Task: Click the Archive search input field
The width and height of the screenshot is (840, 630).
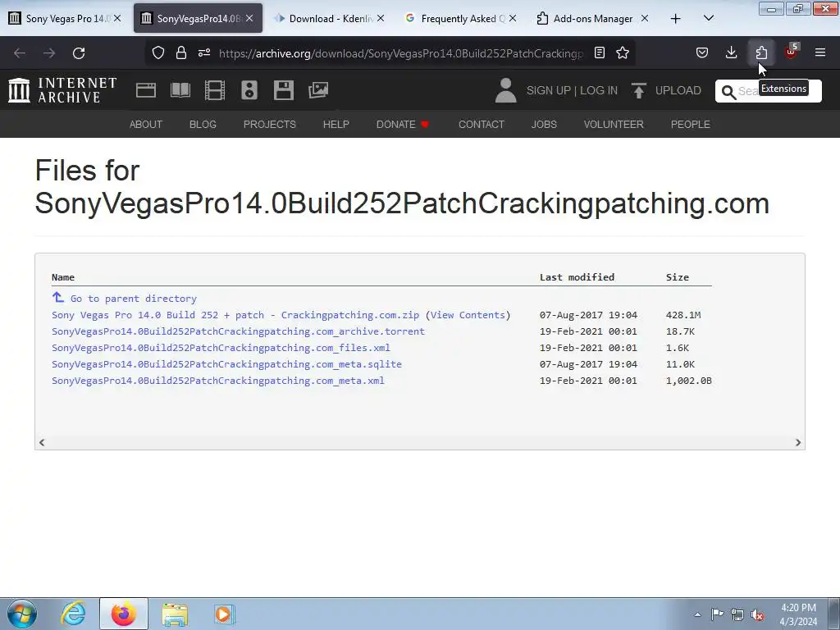Action: pyautogui.click(x=768, y=91)
